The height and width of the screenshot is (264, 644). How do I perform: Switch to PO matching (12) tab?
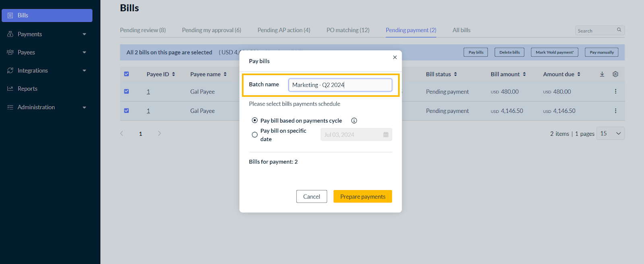click(x=348, y=30)
